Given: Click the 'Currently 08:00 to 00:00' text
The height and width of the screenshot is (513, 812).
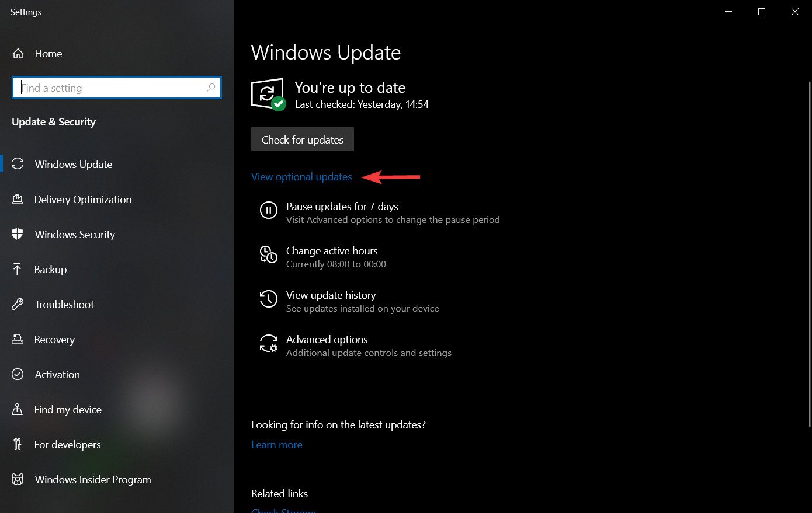Looking at the screenshot, I should pos(336,264).
